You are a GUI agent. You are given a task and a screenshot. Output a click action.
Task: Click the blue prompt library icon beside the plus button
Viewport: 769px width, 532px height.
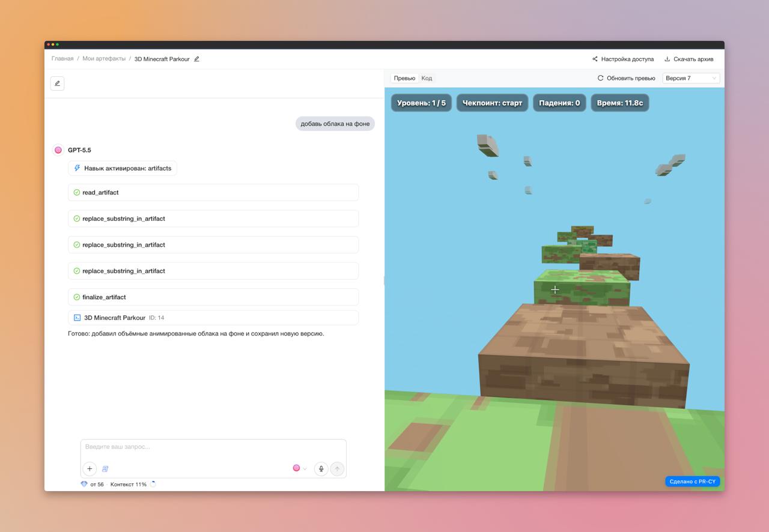pos(105,469)
